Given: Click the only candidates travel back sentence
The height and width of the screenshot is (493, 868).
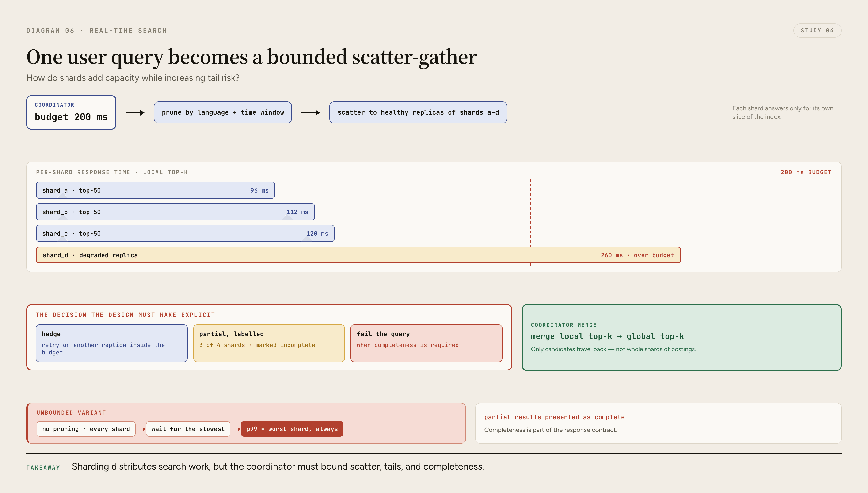Looking at the screenshot, I should [x=613, y=349].
